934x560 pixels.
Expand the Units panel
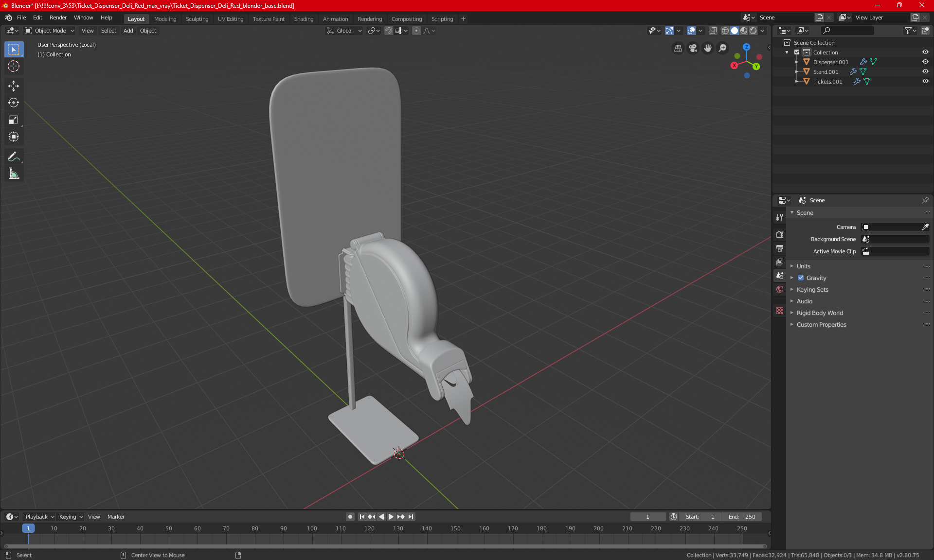click(x=804, y=266)
